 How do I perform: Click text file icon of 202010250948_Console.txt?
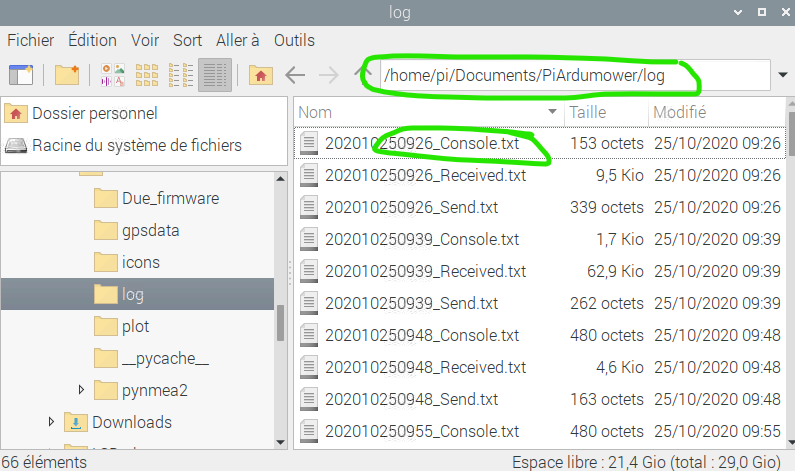pyautogui.click(x=309, y=335)
